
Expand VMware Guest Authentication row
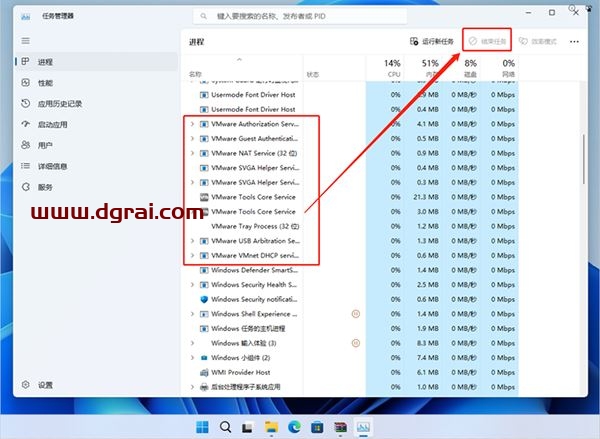click(192, 139)
